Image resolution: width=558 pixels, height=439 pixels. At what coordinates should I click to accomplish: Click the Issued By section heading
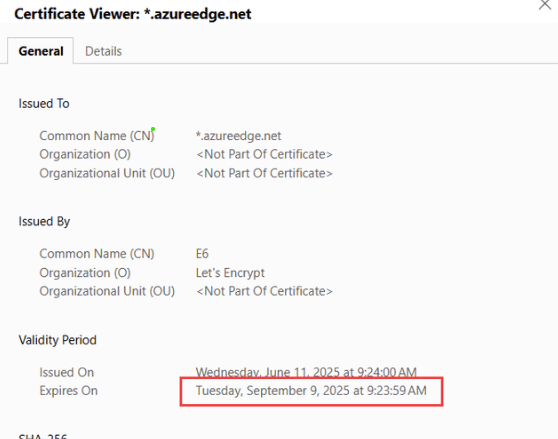(x=44, y=221)
